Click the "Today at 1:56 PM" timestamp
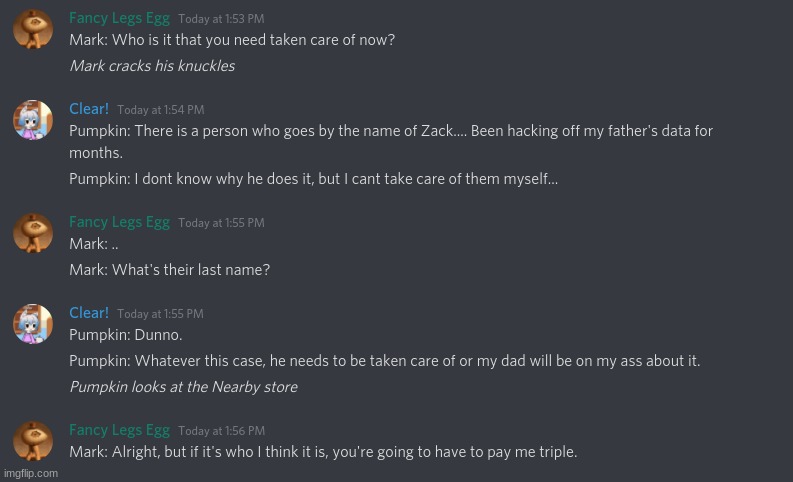The height and width of the screenshot is (482, 793). click(221, 431)
